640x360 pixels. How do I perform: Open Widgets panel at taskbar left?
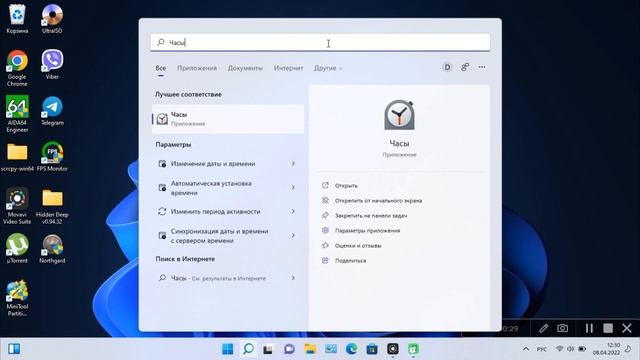[14, 349]
